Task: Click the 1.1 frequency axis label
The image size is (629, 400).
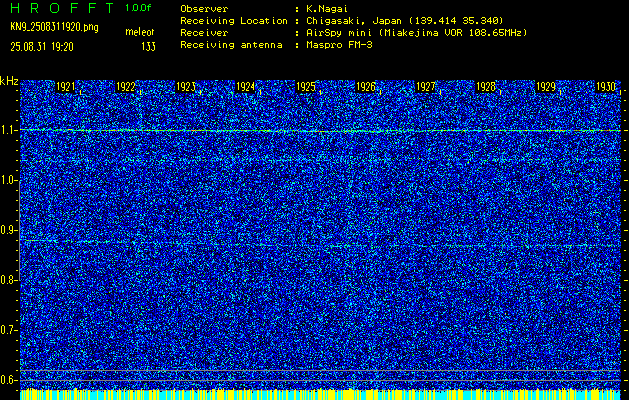Action: coord(8,131)
